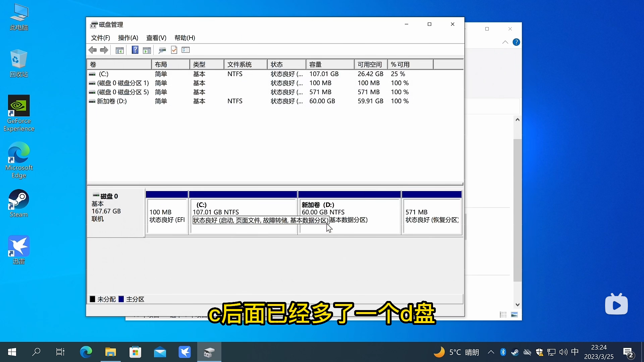
Task: Click show/hide console tree icon
Action: coord(119,50)
